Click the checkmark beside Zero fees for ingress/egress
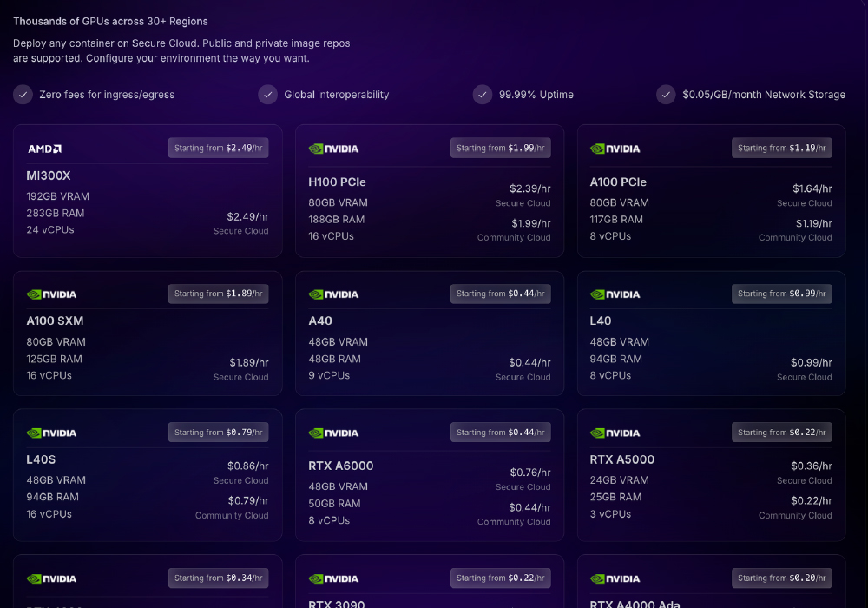 tap(23, 95)
